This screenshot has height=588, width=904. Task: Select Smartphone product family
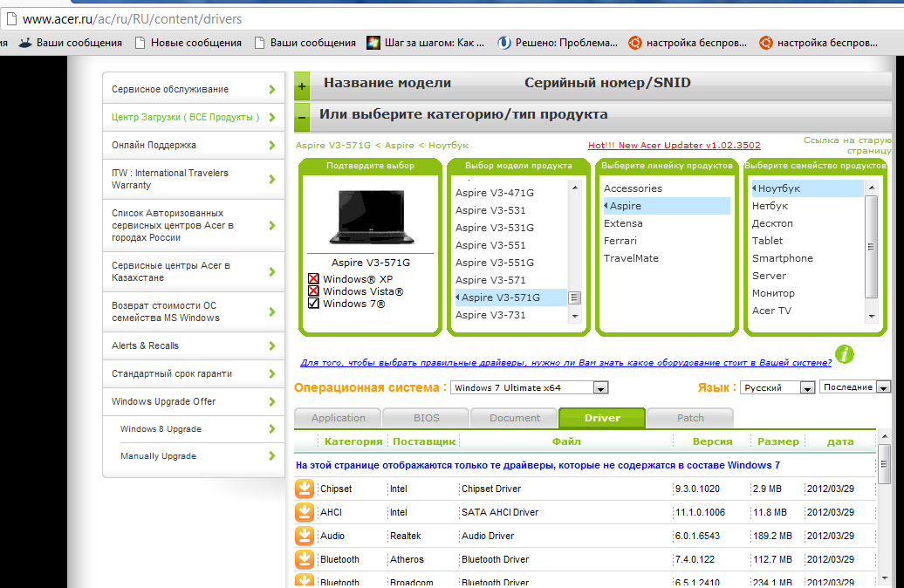pyautogui.click(x=783, y=258)
